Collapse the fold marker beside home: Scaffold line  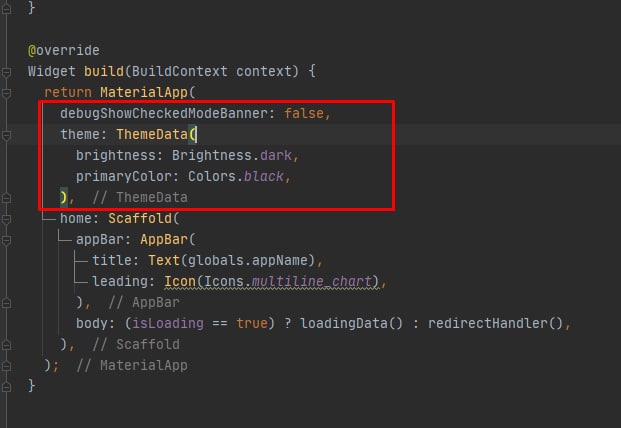(6, 219)
